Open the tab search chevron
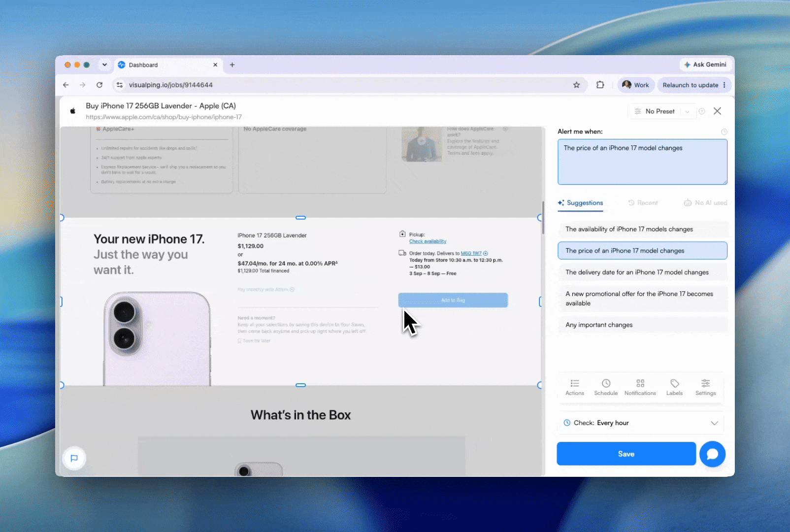 104,65
